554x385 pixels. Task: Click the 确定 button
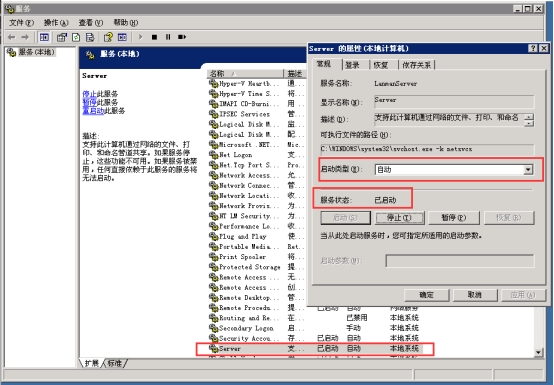tap(426, 295)
